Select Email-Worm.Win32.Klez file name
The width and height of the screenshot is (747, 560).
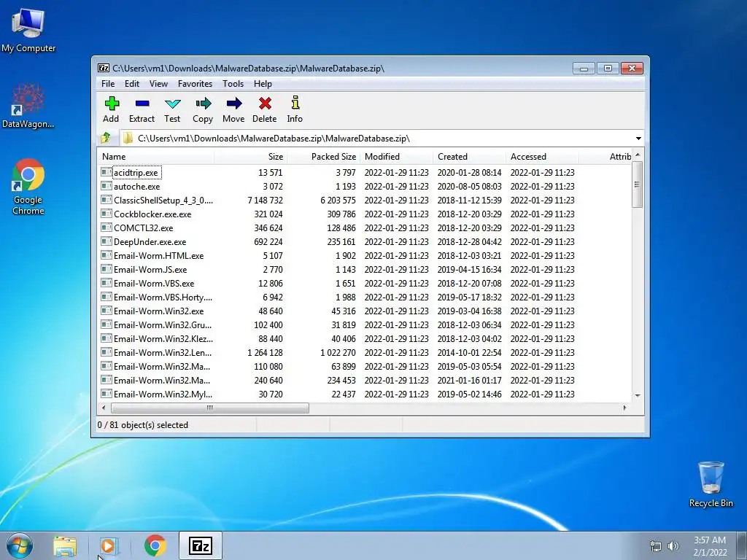click(x=163, y=338)
